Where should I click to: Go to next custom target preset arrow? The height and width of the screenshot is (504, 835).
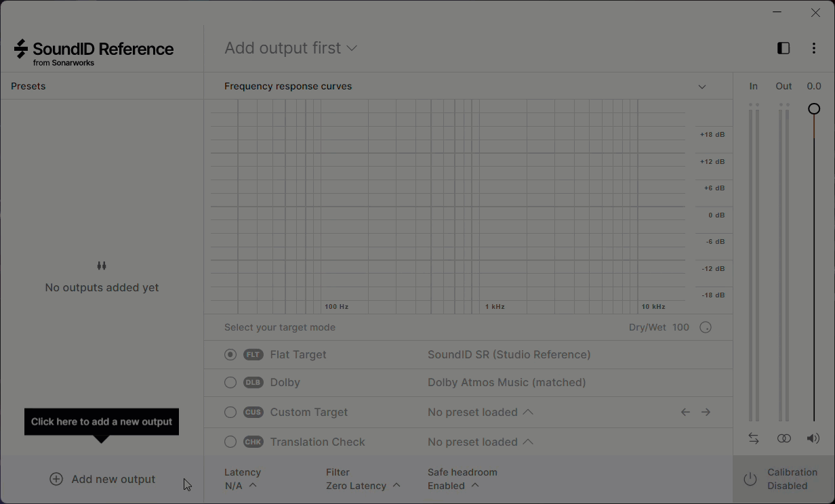706,412
